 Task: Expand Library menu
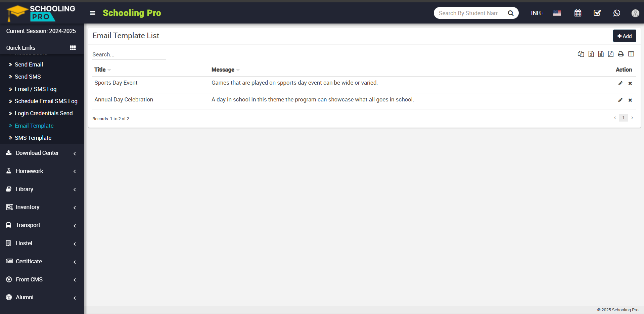(x=42, y=189)
